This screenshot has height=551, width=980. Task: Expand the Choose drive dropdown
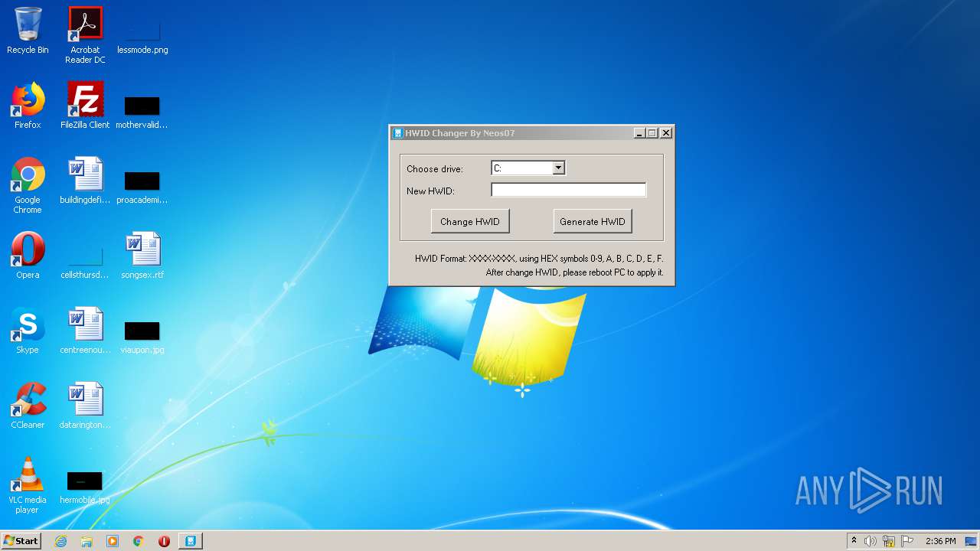coord(558,168)
